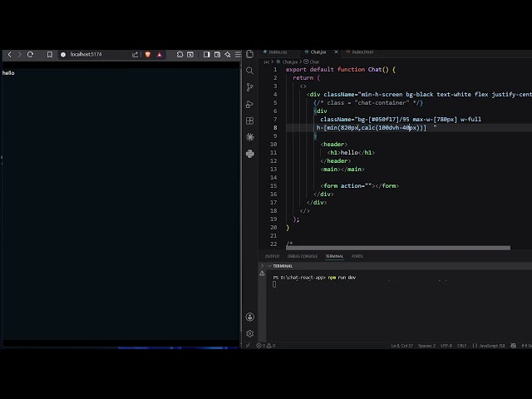Bookmark the current browser page
Screen dimensions: 532x399
point(50,54)
